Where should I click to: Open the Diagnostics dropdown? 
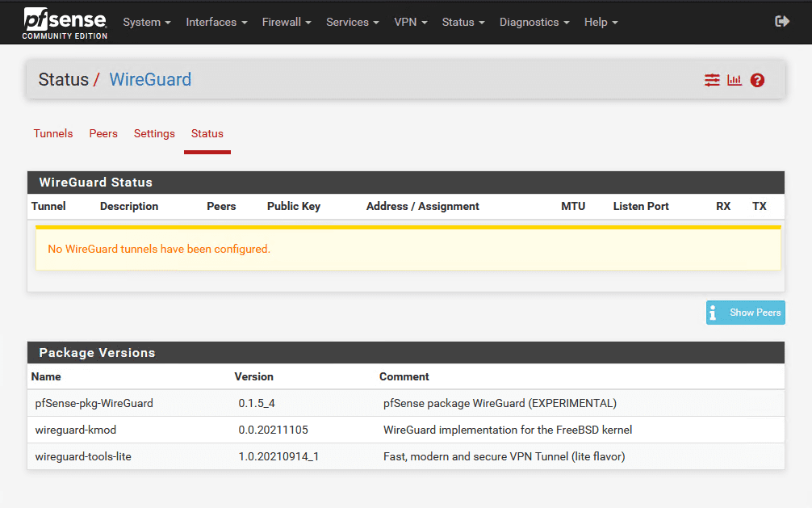(534, 23)
